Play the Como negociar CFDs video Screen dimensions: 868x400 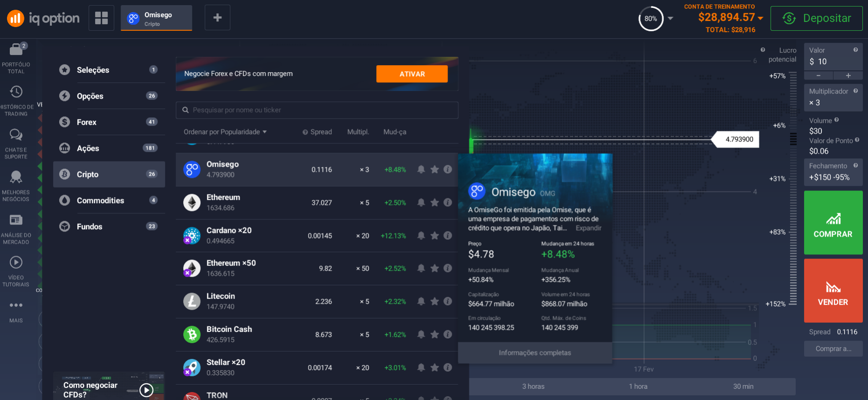146,390
